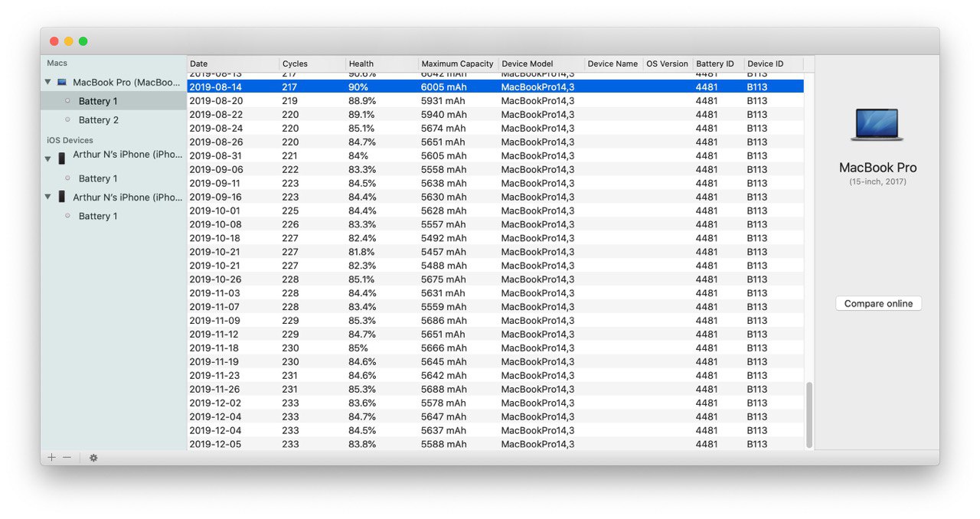Click the minus icon to remove a device
The image size is (980, 519).
pos(67,457)
